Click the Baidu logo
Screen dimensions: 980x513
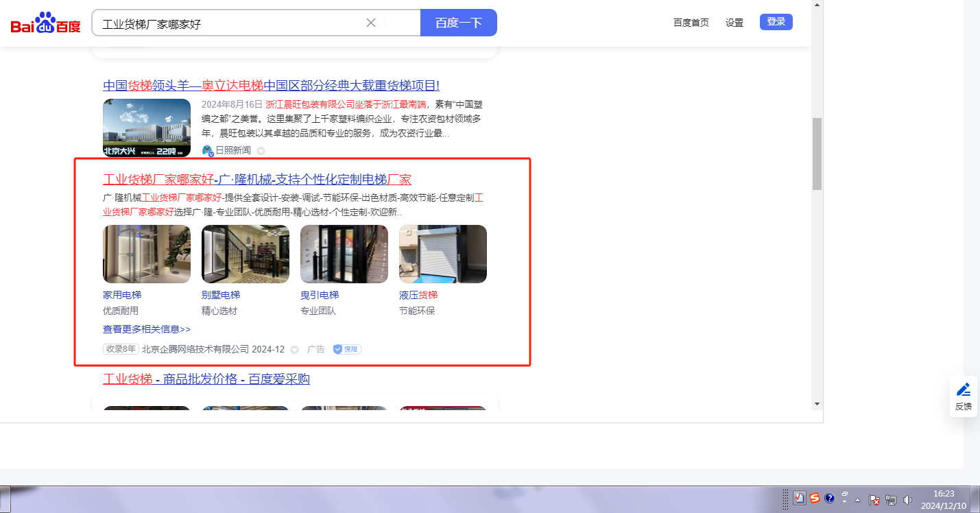(45, 23)
